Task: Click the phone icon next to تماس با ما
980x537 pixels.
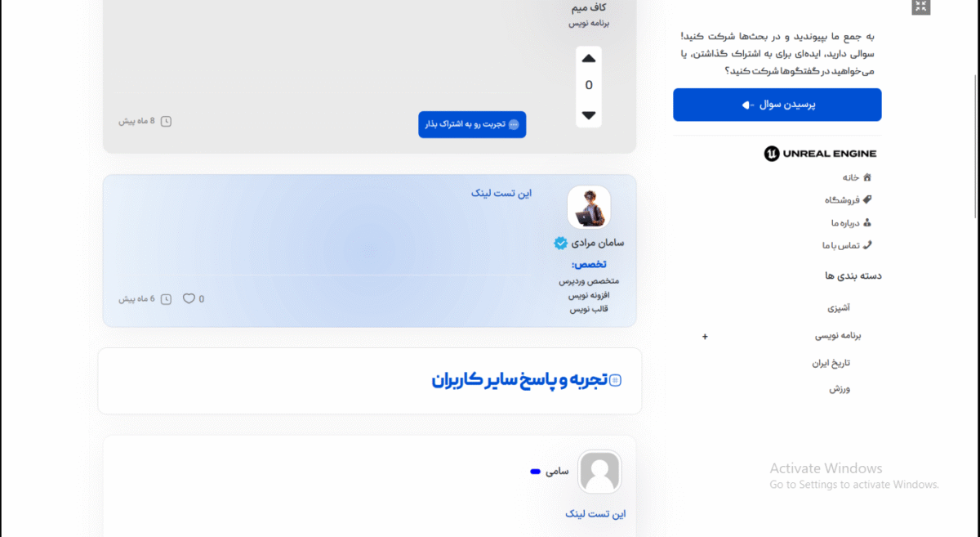Action: pyautogui.click(x=867, y=244)
